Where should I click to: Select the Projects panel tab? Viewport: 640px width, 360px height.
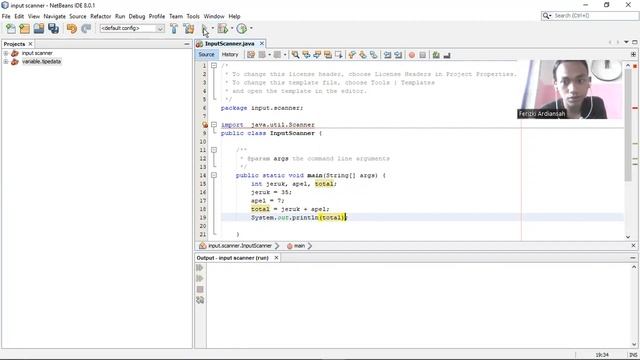coord(14,44)
